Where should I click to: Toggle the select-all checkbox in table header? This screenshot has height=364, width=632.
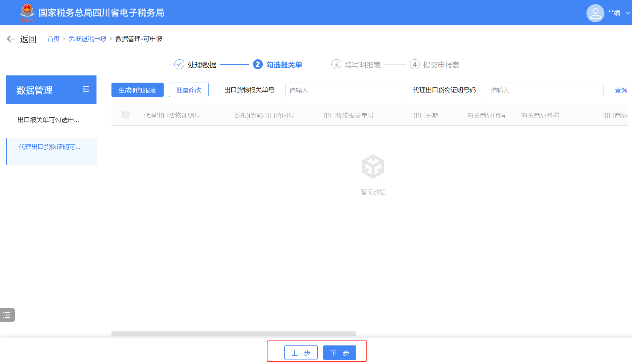pos(126,115)
